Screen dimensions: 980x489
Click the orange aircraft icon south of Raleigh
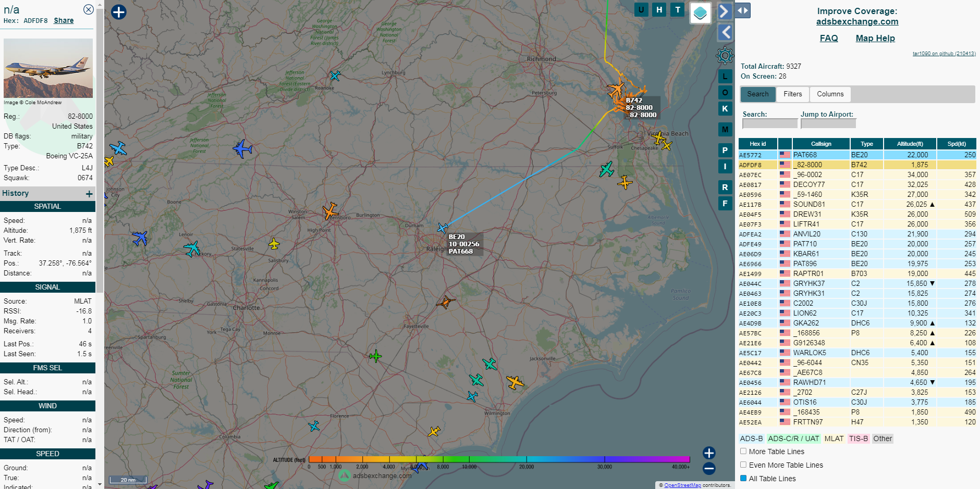click(445, 302)
